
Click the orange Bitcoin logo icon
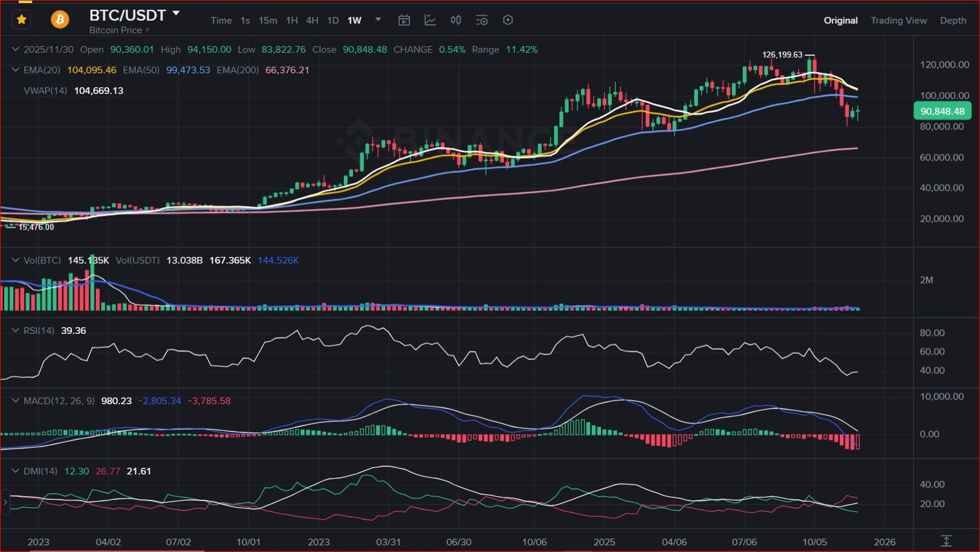pyautogui.click(x=59, y=20)
